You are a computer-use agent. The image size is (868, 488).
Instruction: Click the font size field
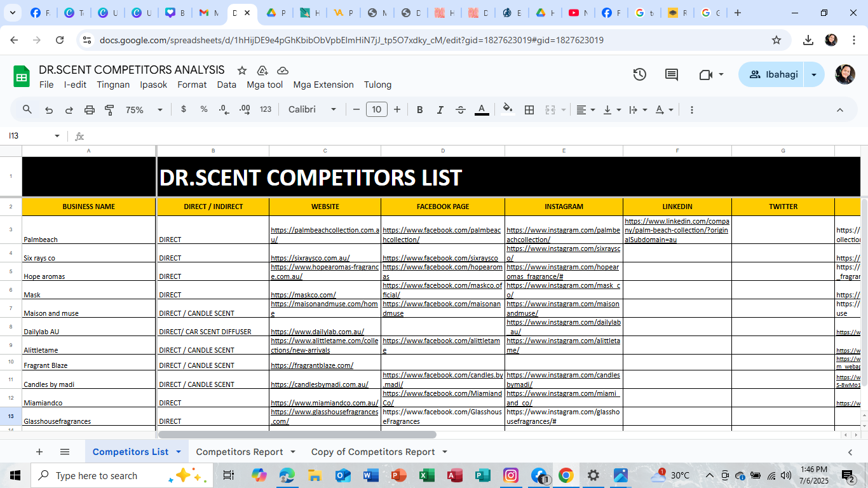[377, 109]
